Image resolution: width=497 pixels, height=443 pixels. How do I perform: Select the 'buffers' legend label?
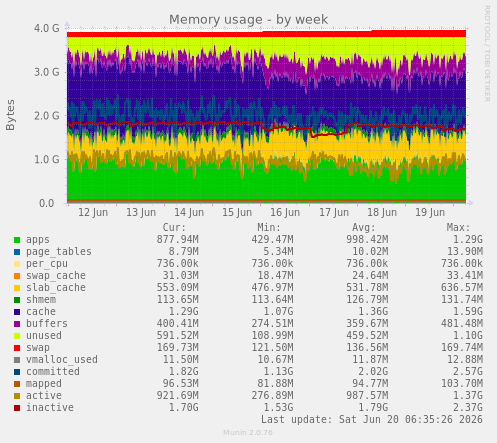pos(47,324)
